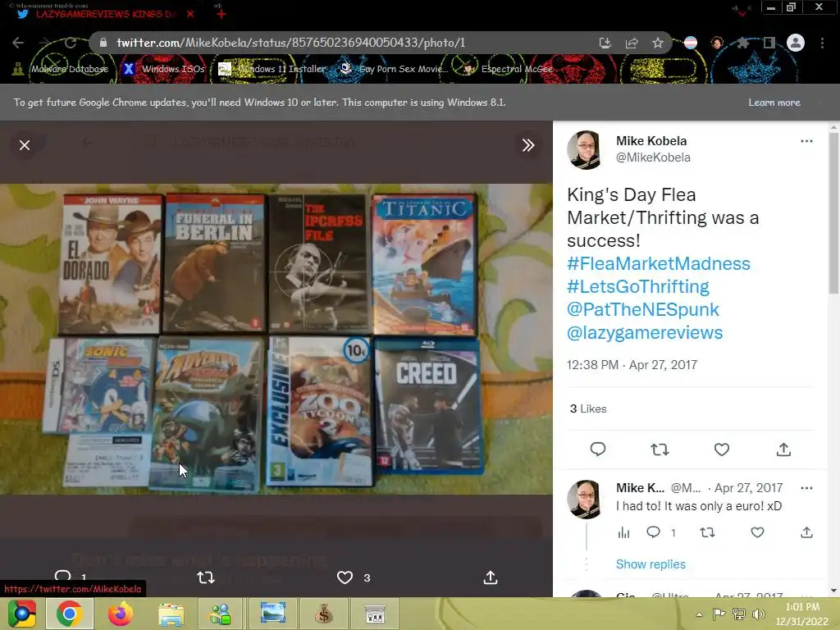
Task: Retweet the 'only a euro' reply
Action: tap(707, 532)
